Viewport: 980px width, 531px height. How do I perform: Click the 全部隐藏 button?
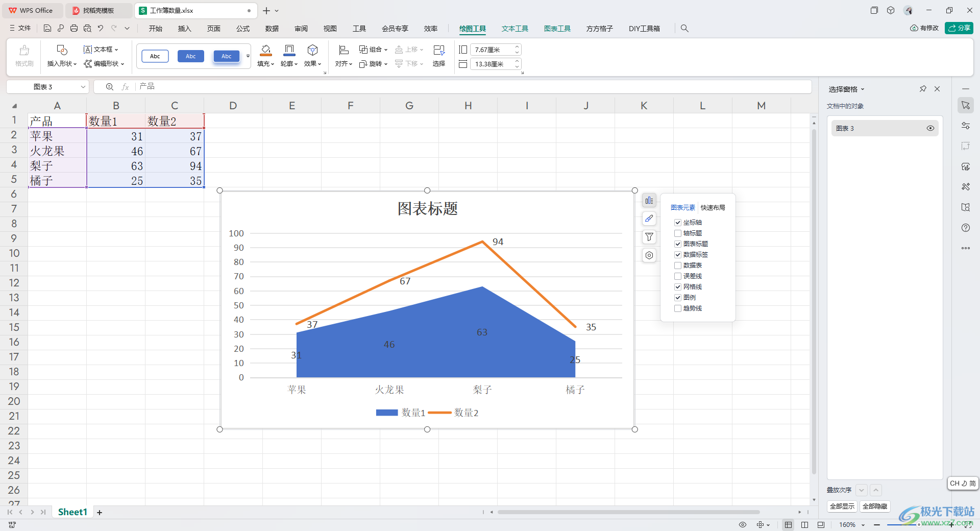point(875,506)
